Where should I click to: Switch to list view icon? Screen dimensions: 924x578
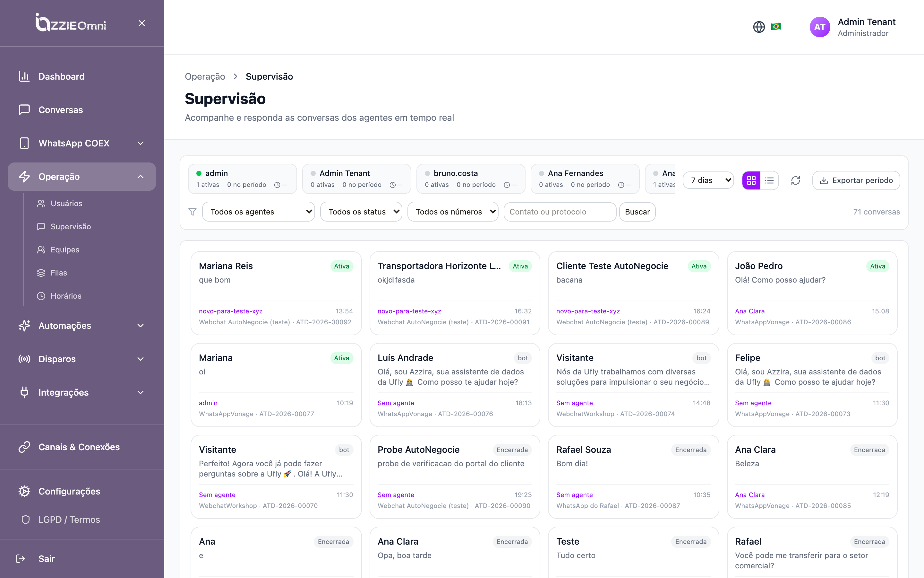click(769, 180)
